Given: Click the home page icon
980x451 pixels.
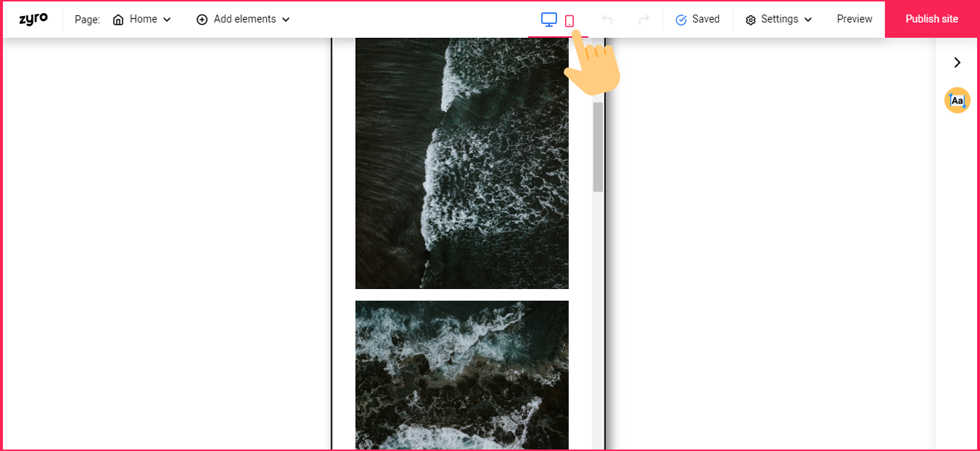Looking at the screenshot, I should click(x=118, y=20).
